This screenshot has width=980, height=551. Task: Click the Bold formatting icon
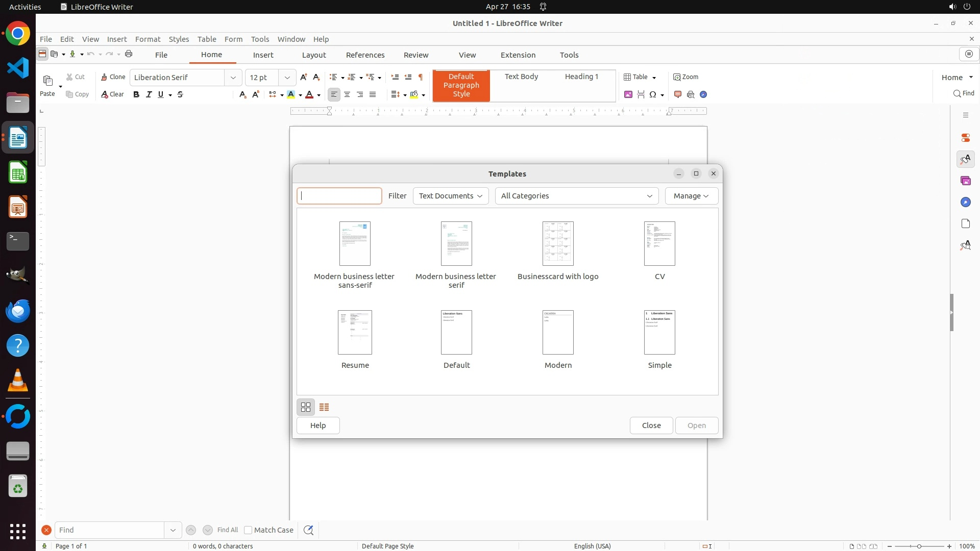pyautogui.click(x=136, y=94)
